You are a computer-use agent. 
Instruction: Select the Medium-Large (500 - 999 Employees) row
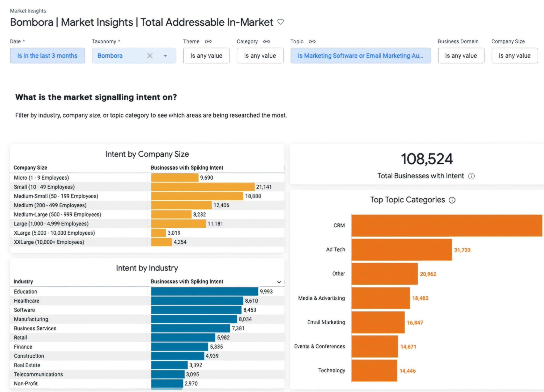tap(147, 214)
